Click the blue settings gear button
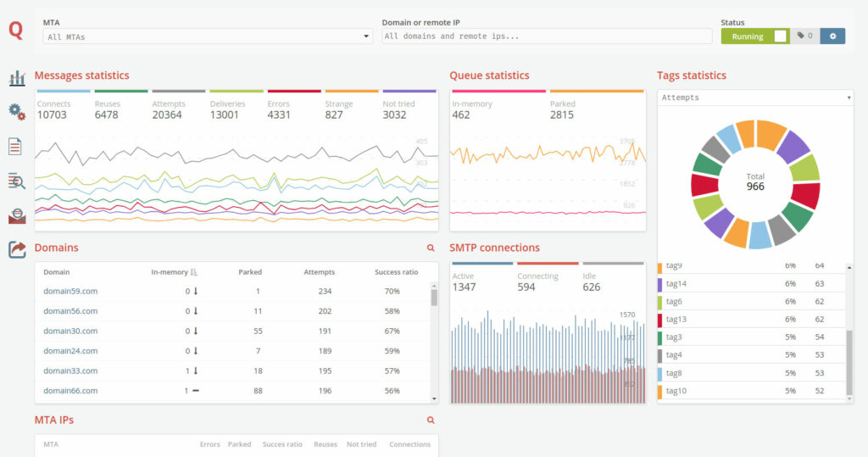Screen dimensions: 868x457 coord(832,36)
